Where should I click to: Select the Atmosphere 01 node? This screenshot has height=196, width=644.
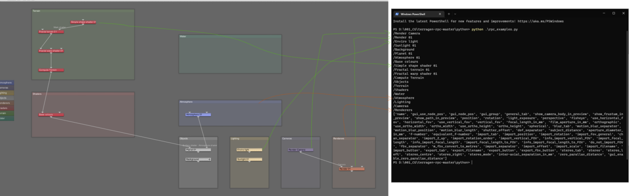tap(198, 115)
